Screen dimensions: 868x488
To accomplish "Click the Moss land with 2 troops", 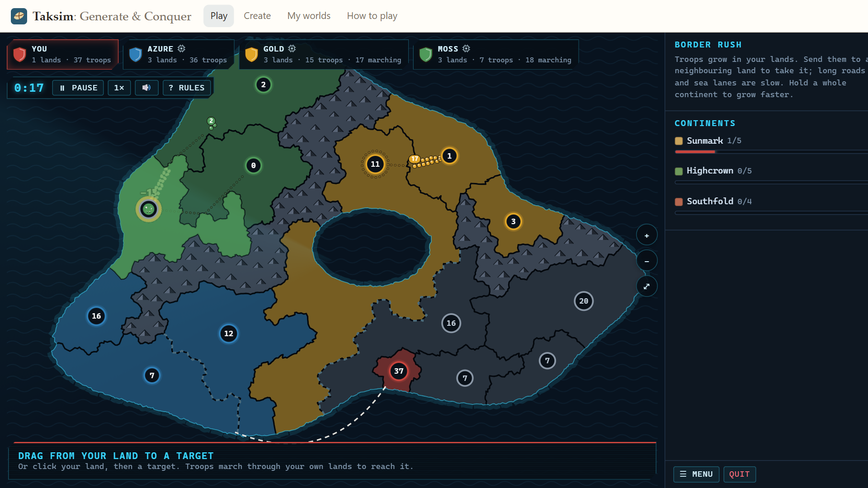I will pos(264,84).
